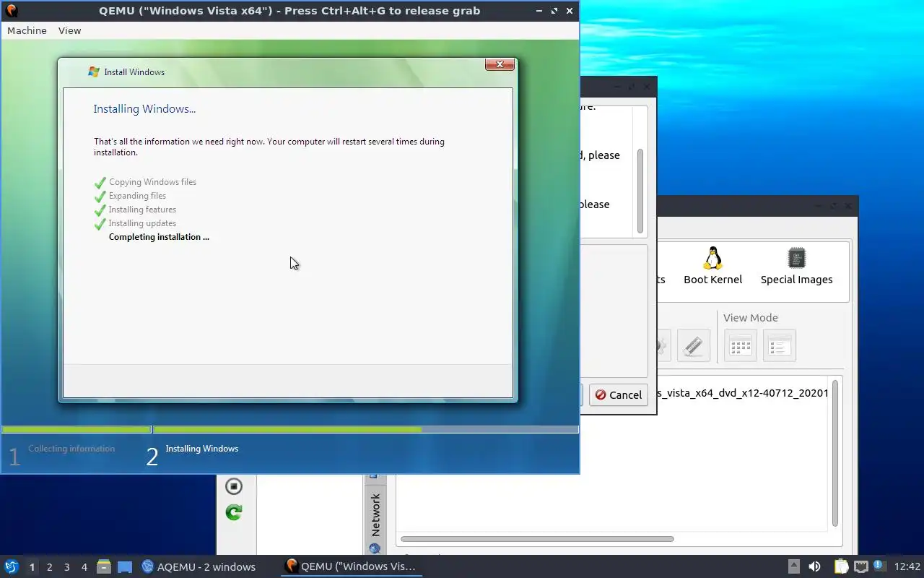This screenshot has width=924, height=578.
Task: Click the volume speaker tray icon
Action: (814, 566)
